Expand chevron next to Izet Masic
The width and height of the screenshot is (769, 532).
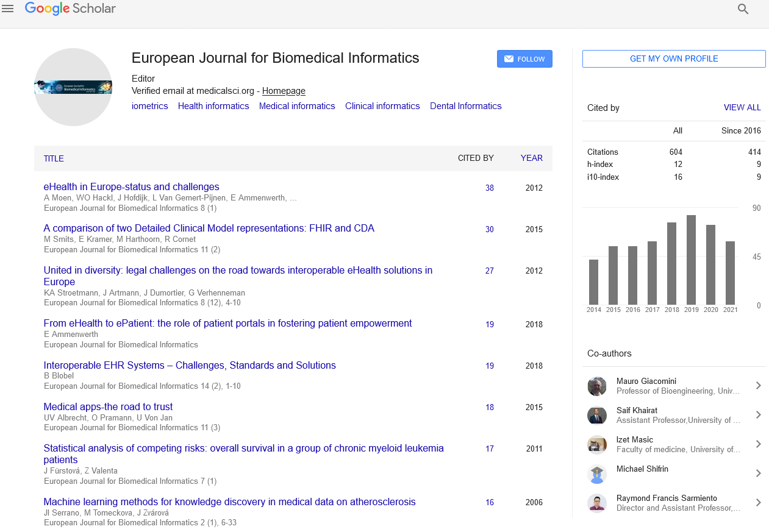758,444
